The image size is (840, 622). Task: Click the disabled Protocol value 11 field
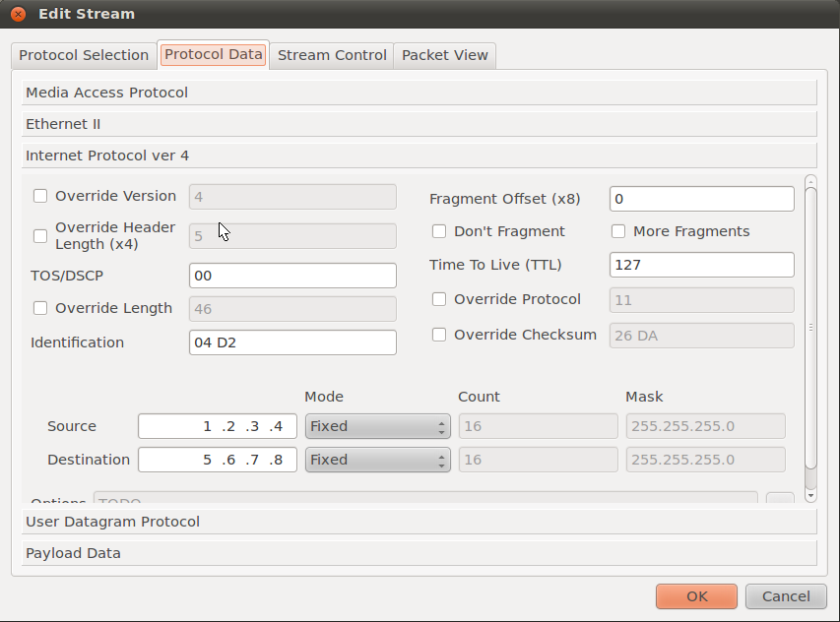pyautogui.click(x=702, y=300)
